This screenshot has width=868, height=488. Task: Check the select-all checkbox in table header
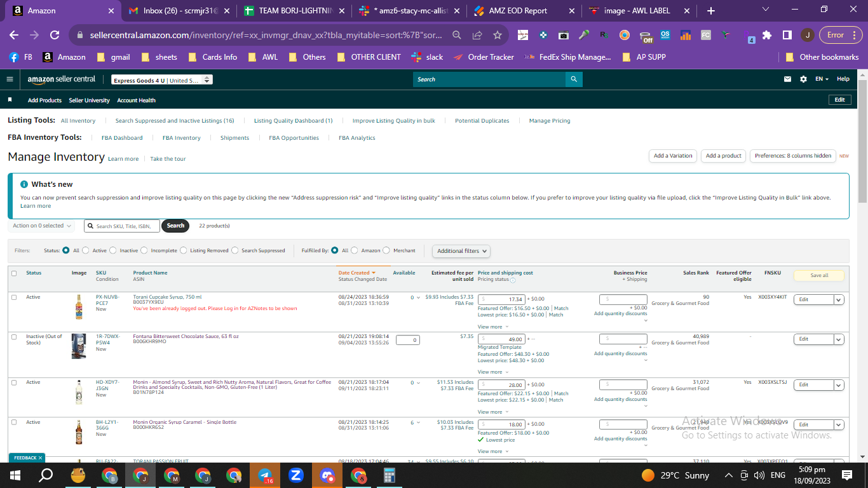[x=14, y=273]
